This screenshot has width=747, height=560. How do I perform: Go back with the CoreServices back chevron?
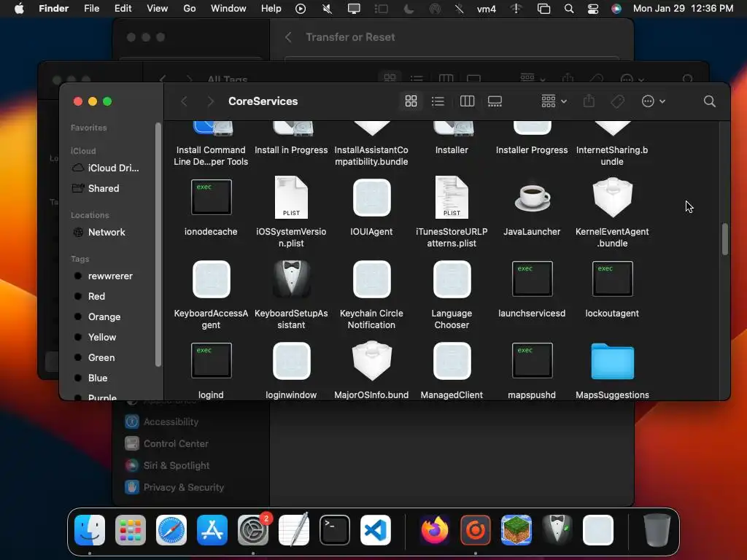pyautogui.click(x=184, y=101)
